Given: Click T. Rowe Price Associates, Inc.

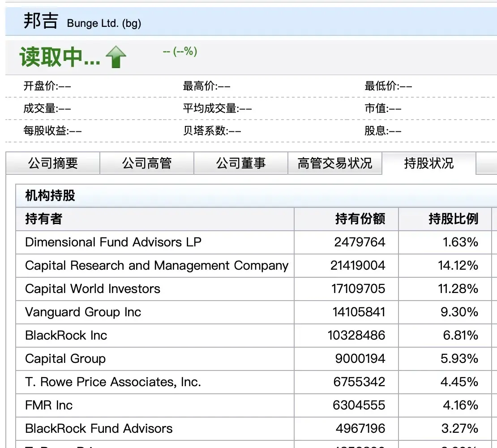Looking at the screenshot, I should pos(113,382).
